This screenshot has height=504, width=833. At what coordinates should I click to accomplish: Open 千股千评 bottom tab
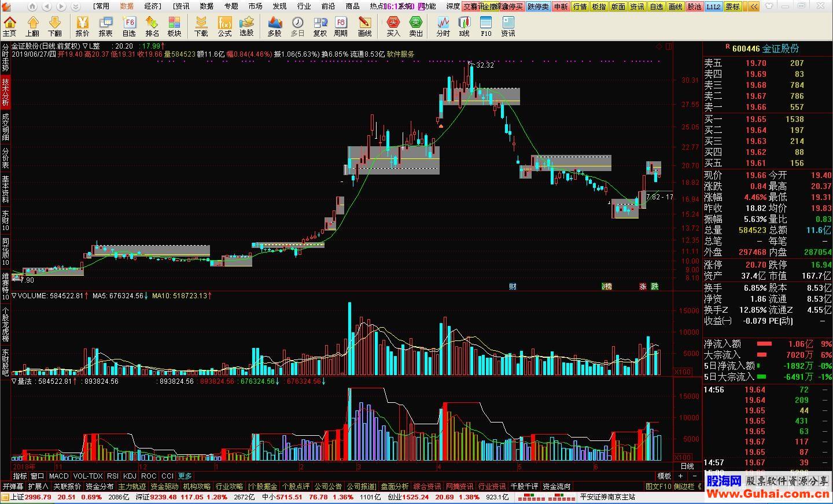point(524,486)
